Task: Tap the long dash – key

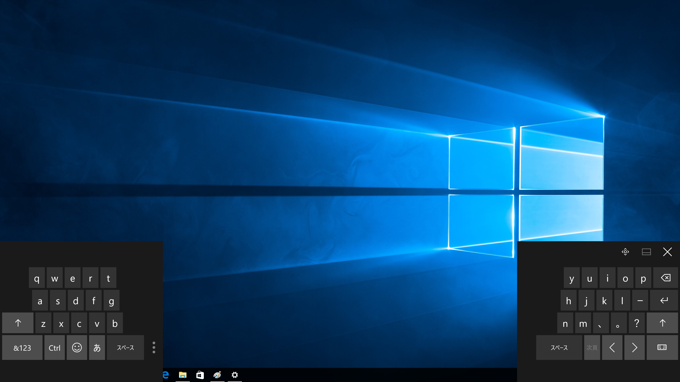Action: coord(640,300)
